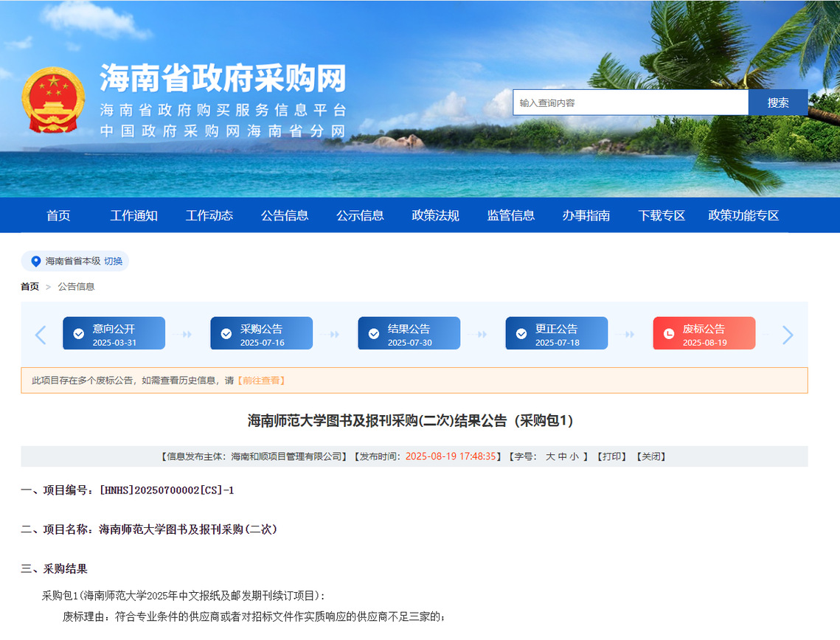840x640 pixels.
Task: Open the 公告信息 navigation menu item
Action: coord(285,215)
